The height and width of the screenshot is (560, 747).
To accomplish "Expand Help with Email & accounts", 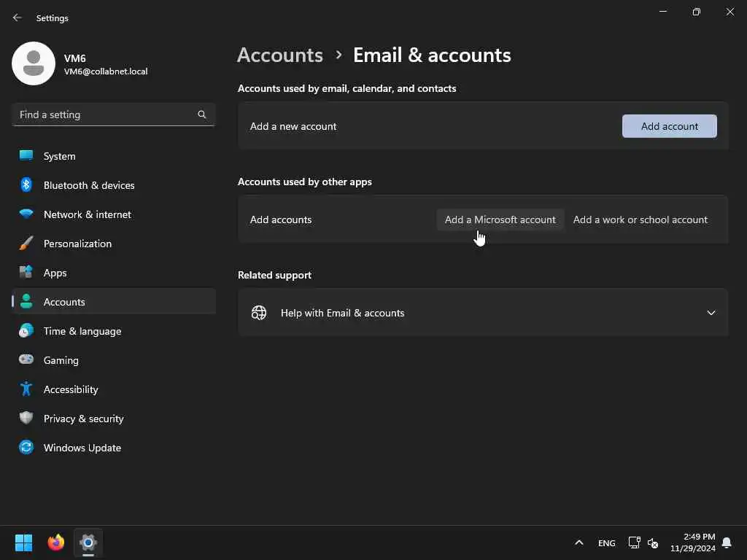I will (x=483, y=313).
